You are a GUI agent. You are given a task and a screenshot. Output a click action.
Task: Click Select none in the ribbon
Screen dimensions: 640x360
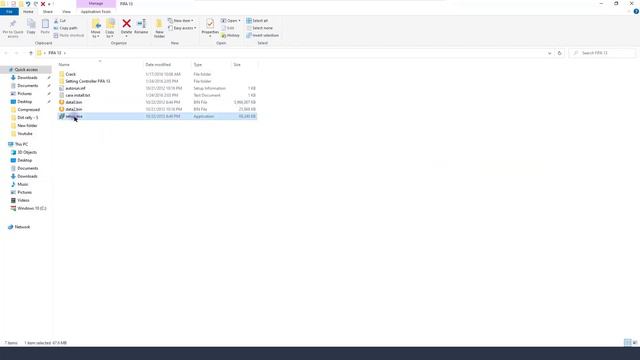point(260,28)
